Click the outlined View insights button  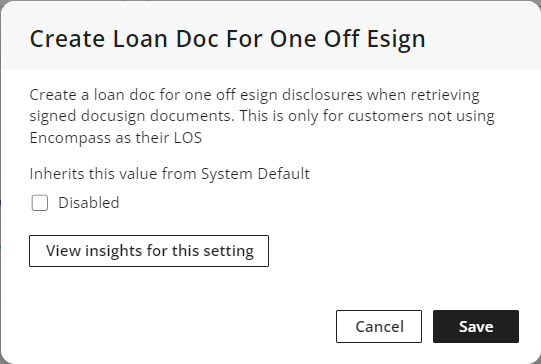click(x=149, y=251)
